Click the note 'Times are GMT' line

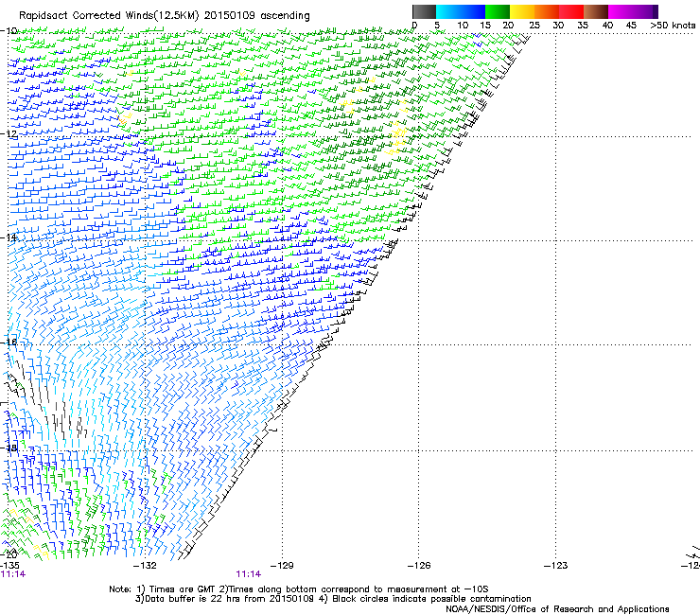(299, 589)
